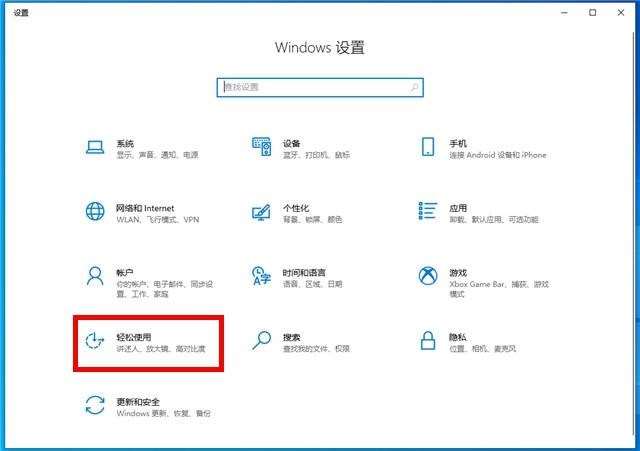Screen dimensions: 640x451
Task: Click the 更新和安全 refresh arrows icon
Action: [95, 405]
